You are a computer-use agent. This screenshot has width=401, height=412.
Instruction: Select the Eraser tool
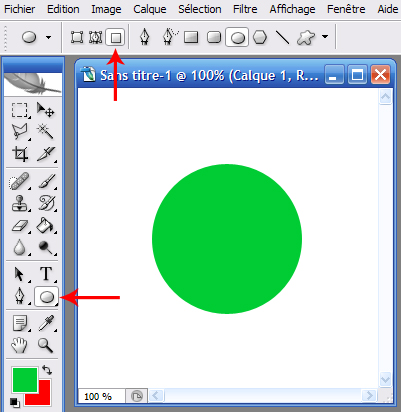pos(20,226)
